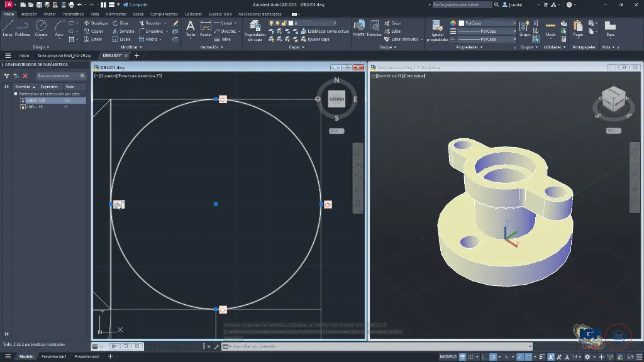Click the white layer color swatch
This screenshot has width=644, height=362.
(x=291, y=23)
